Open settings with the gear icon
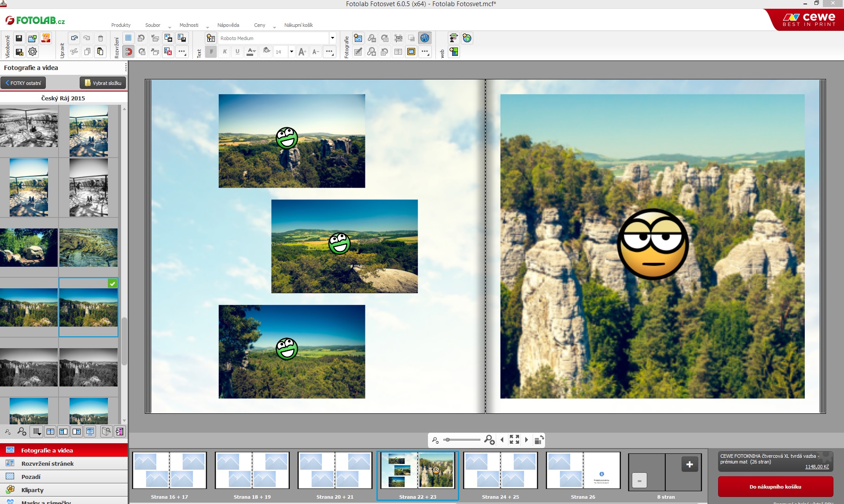 (33, 52)
